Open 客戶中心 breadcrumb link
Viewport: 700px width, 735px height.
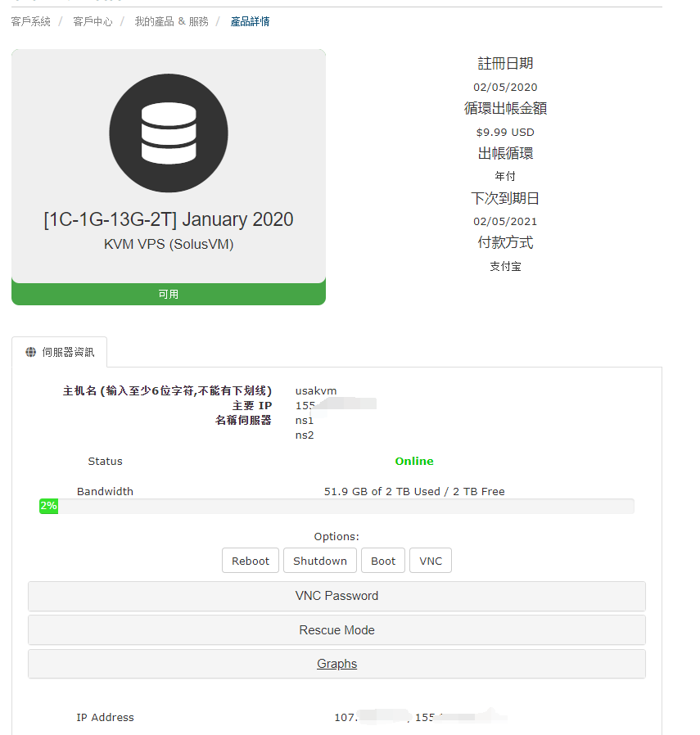[93, 21]
